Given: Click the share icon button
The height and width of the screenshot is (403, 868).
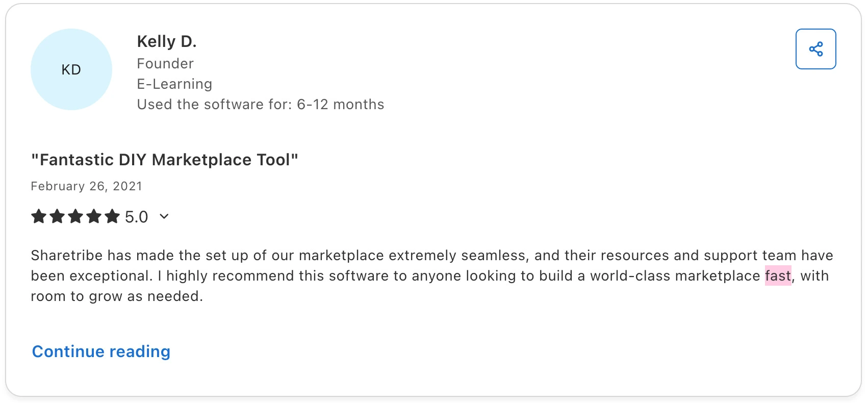Looking at the screenshot, I should (815, 49).
